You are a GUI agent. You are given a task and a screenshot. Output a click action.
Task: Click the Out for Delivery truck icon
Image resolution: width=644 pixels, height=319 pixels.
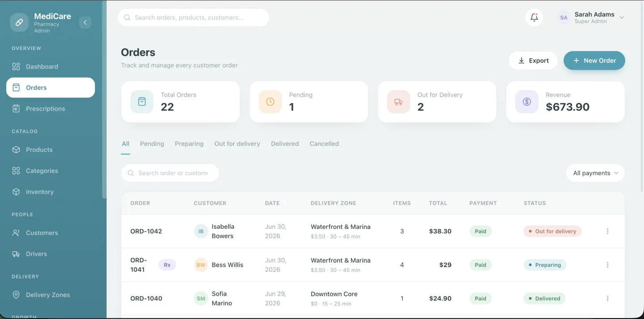click(398, 102)
